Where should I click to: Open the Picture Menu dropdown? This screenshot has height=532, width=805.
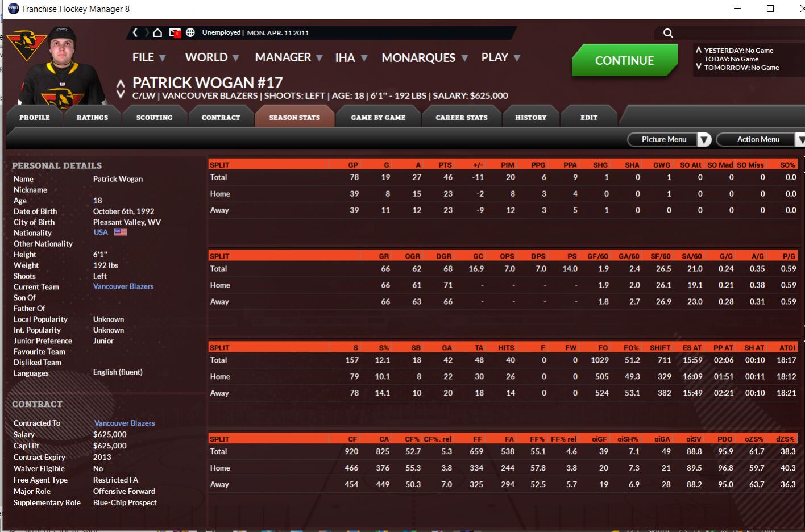[669, 139]
